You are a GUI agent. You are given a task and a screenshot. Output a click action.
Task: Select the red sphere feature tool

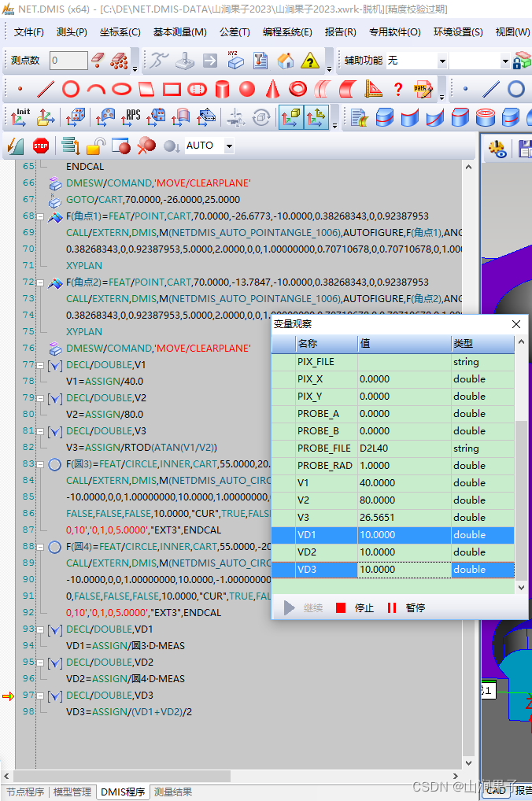247,90
